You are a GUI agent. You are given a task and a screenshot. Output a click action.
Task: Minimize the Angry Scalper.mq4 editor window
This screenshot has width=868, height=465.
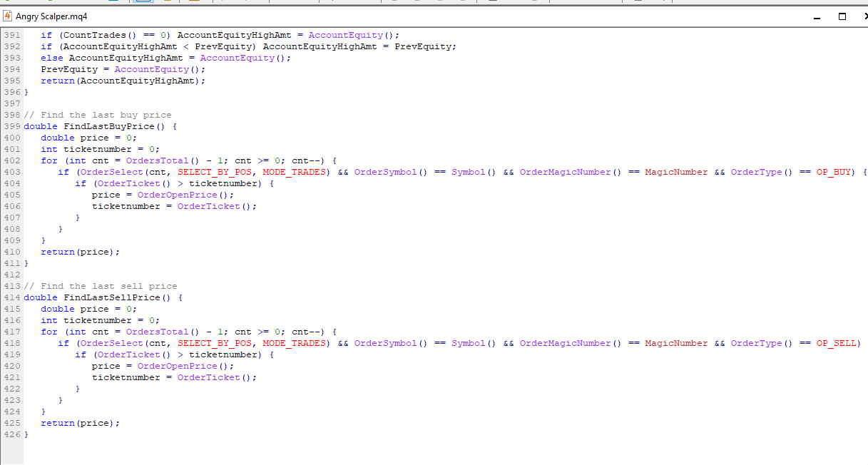pyautogui.click(x=817, y=16)
